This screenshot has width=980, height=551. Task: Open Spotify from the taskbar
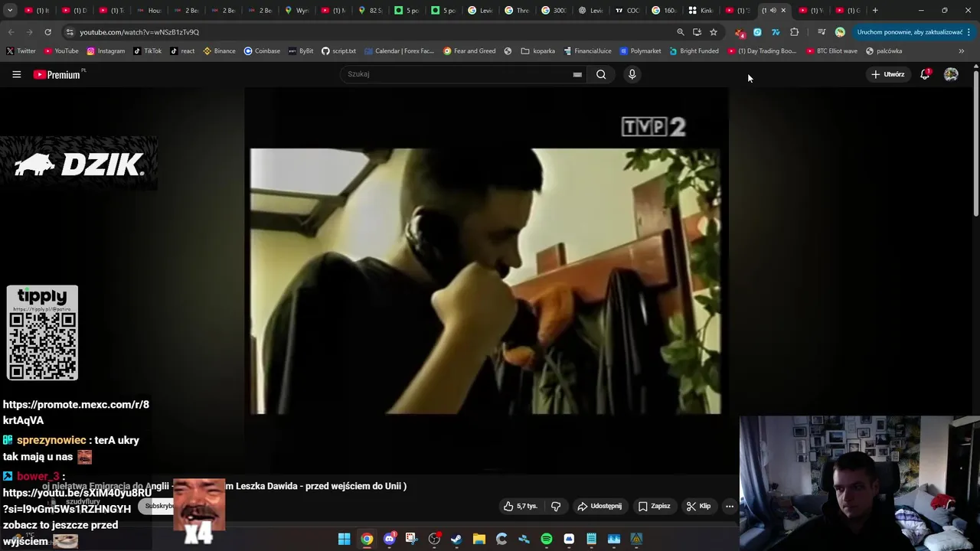click(x=547, y=539)
